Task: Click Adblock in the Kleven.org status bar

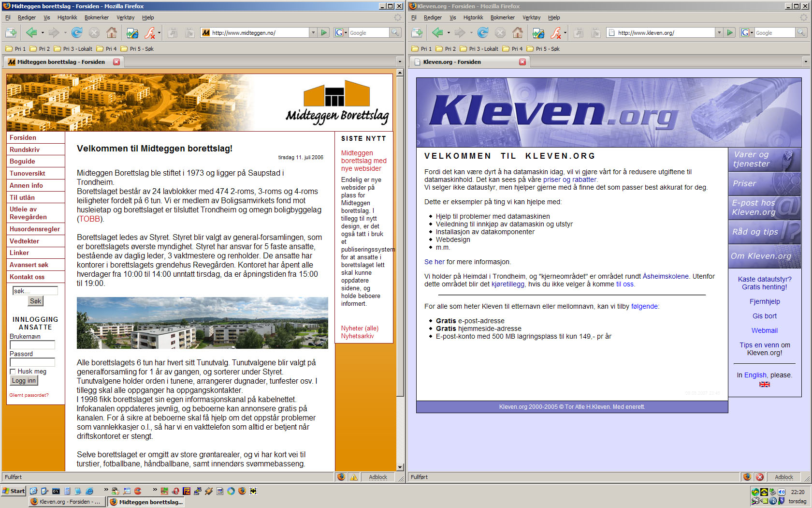Action: [x=783, y=477]
